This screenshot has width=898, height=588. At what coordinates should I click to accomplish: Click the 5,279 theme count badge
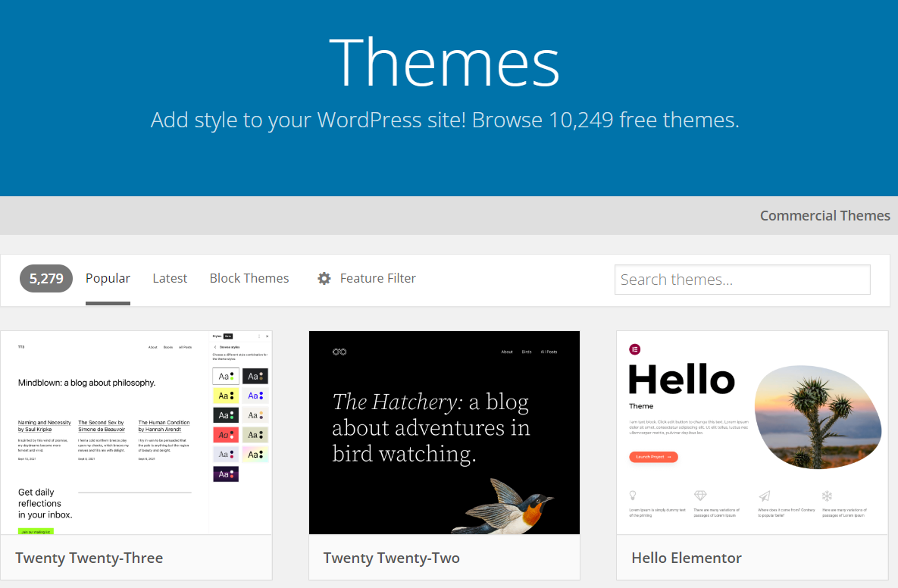[46, 278]
